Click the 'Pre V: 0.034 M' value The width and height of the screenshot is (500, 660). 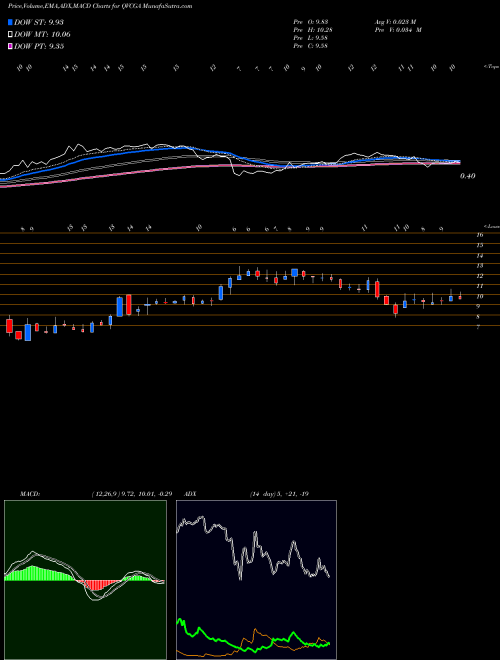click(397, 30)
